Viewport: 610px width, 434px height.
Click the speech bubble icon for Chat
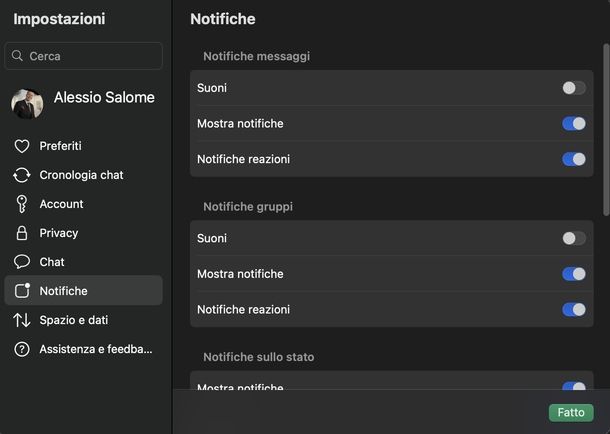[22, 262]
